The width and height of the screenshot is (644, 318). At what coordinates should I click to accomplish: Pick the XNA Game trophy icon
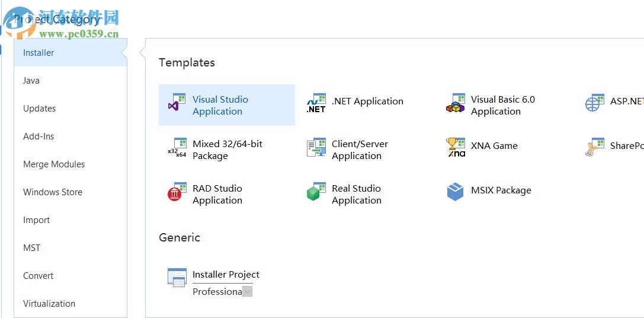tap(456, 147)
